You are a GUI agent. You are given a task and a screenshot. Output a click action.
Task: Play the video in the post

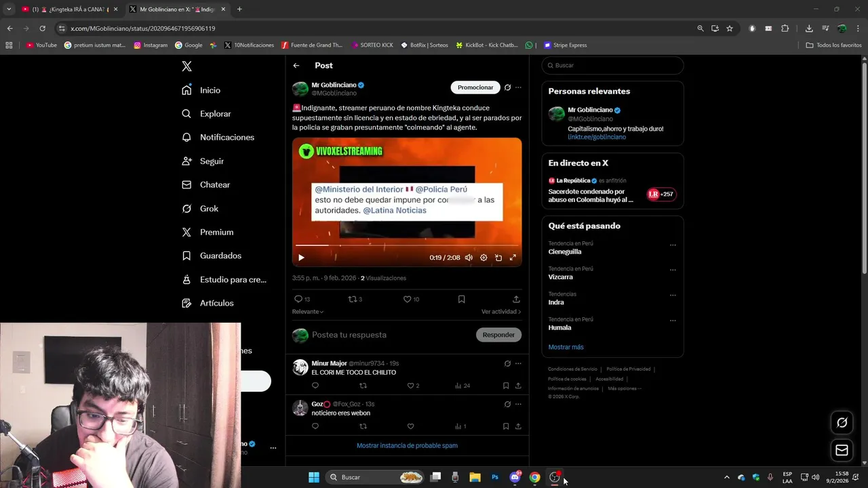pyautogui.click(x=301, y=258)
